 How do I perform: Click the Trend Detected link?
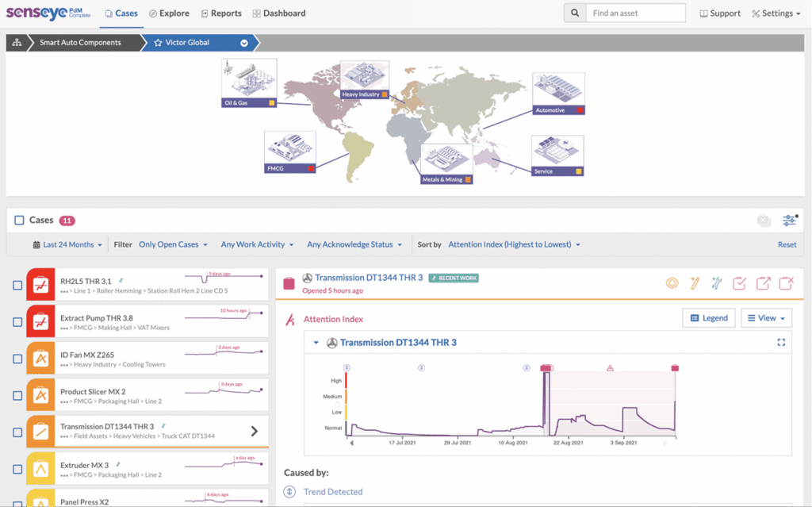pyautogui.click(x=333, y=491)
